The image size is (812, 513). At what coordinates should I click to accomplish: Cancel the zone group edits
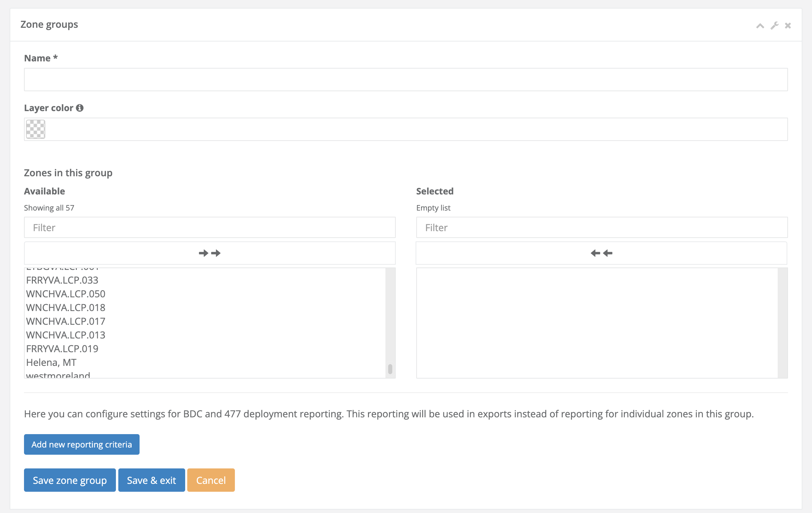(x=211, y=480)
